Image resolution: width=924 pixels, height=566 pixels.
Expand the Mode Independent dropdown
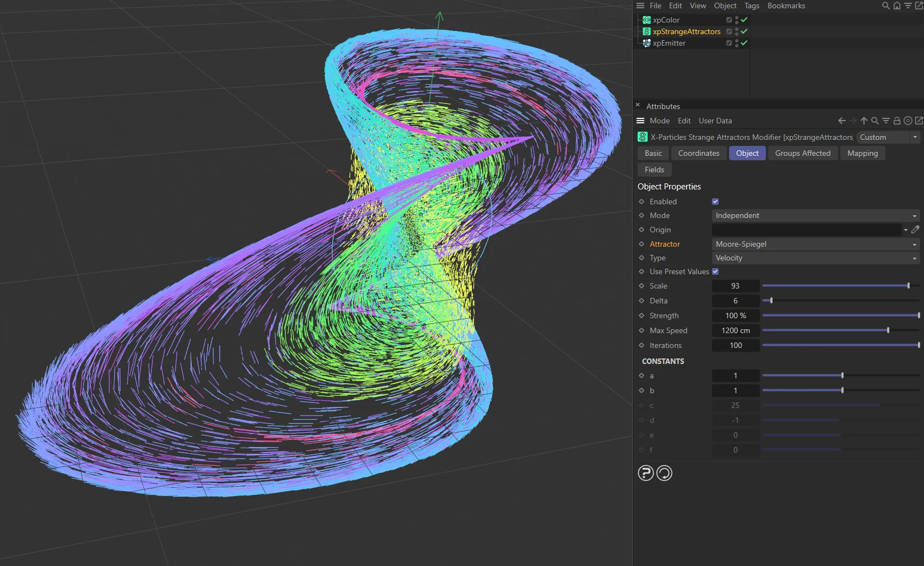pos(815,215)
